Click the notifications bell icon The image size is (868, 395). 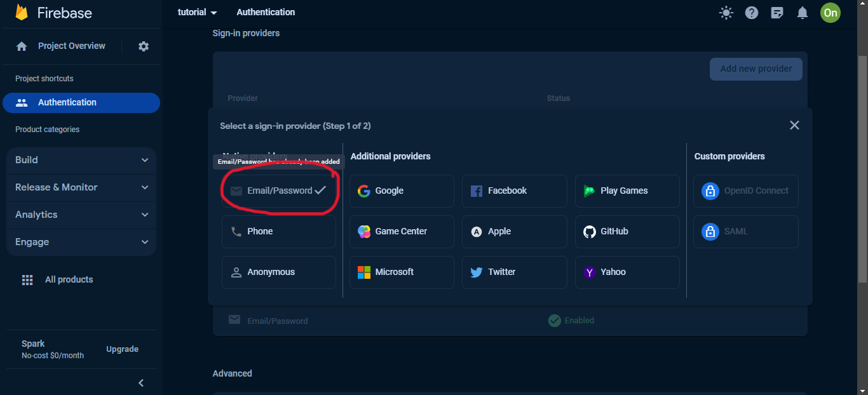pos(803,13)
